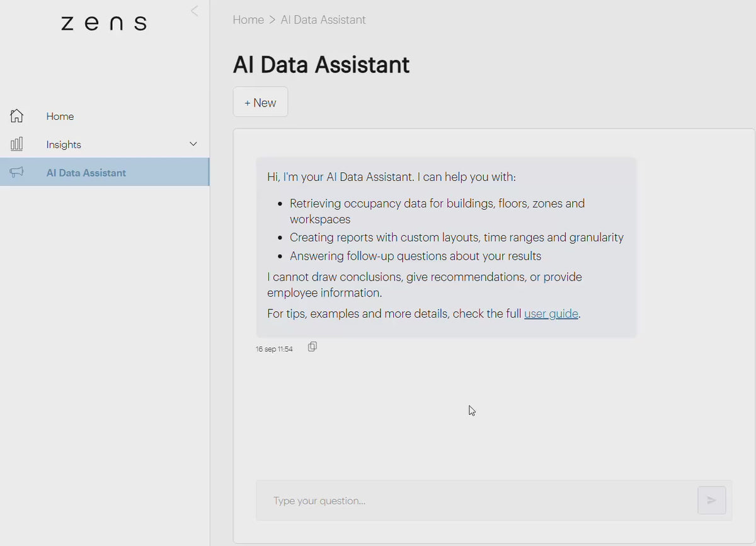Start a new chat with + New

point(260,102)
